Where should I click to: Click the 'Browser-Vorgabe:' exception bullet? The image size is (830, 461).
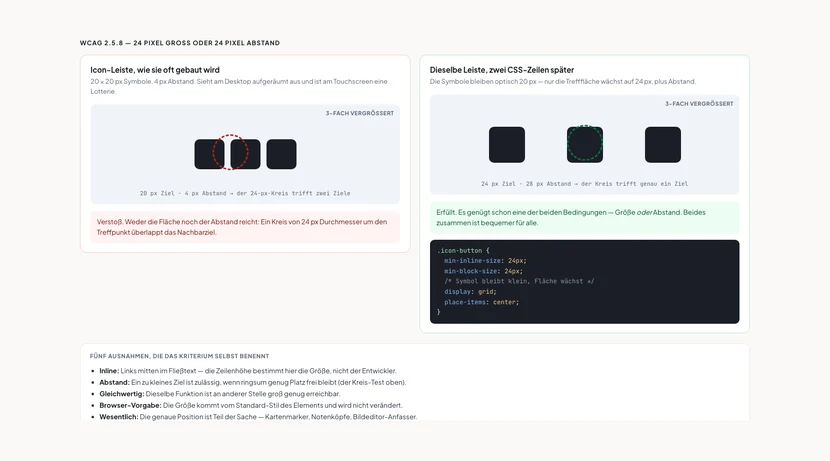[251, 405]
